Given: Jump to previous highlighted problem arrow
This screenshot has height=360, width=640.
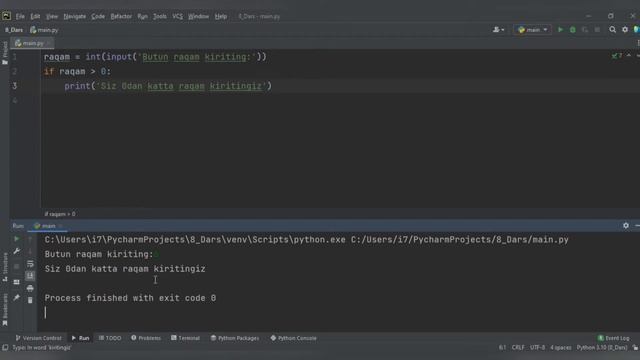Looking at the screenshot, I should (629, 56).
